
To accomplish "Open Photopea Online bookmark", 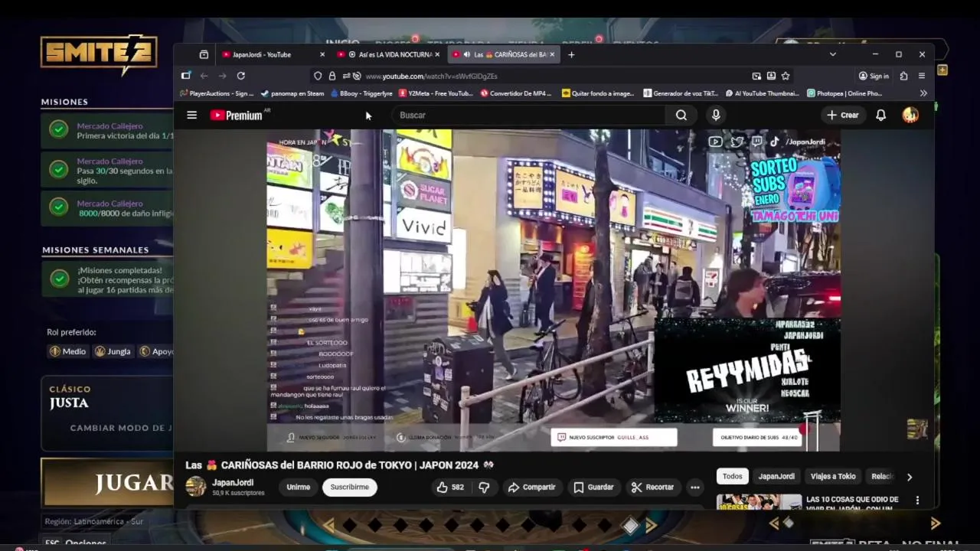I will [x=844, y=93].
